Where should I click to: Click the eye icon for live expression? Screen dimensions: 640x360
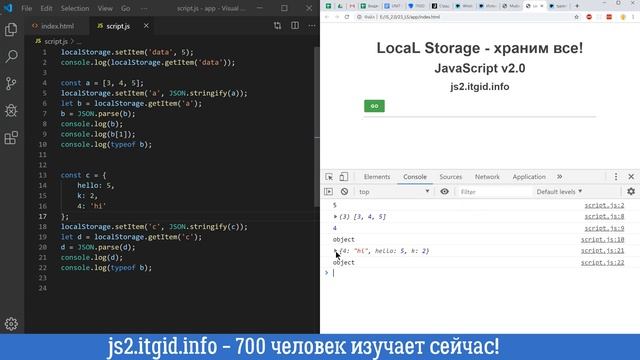point(444,191)
